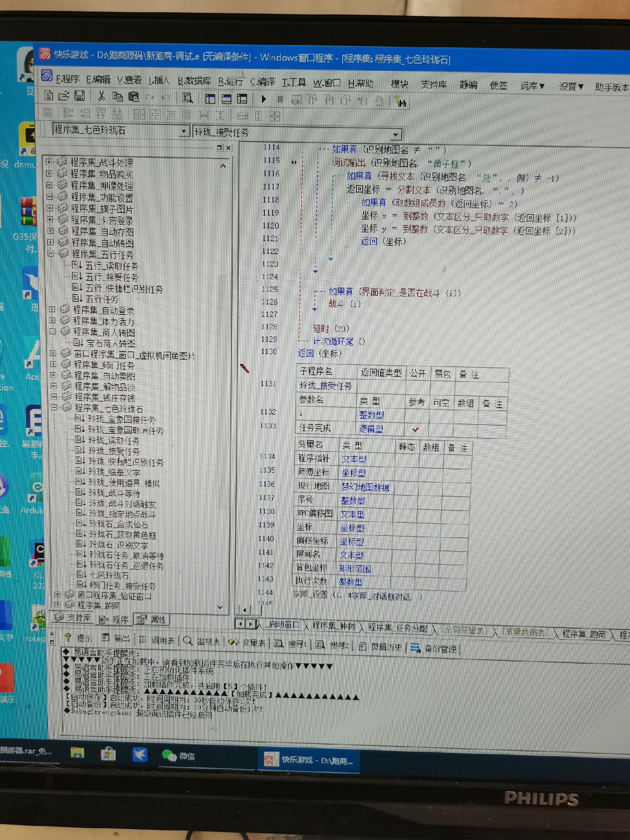Select 玲珑_读取任务 in the program tree
Image resolution: width=630 pixels, height=840 pixels.
click(113, 441)
